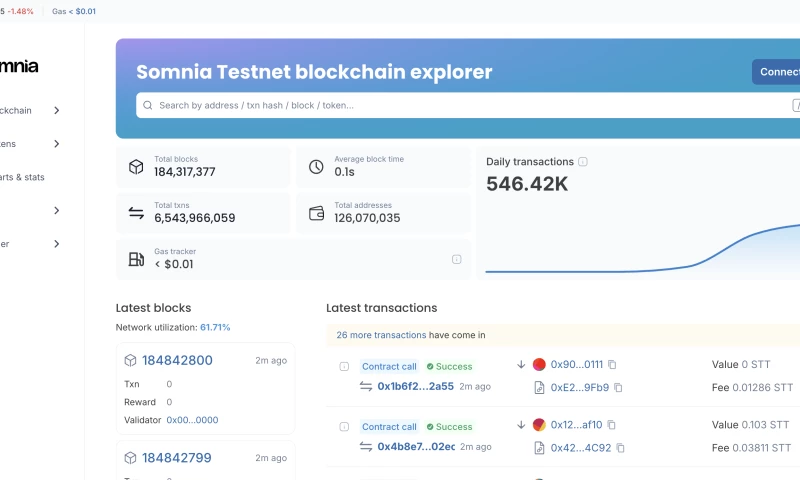The height and width of the screenshot is (480, 800).
Task: Click the Fee 0.01286 STT text
Action: [753, 388]
